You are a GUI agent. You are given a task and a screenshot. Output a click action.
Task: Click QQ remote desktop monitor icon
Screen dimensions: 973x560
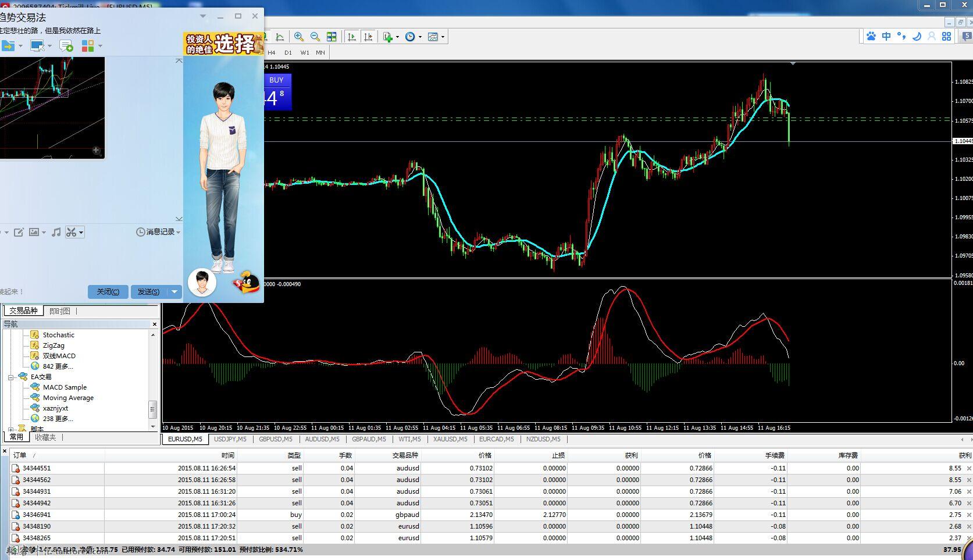tap(37, 45)
